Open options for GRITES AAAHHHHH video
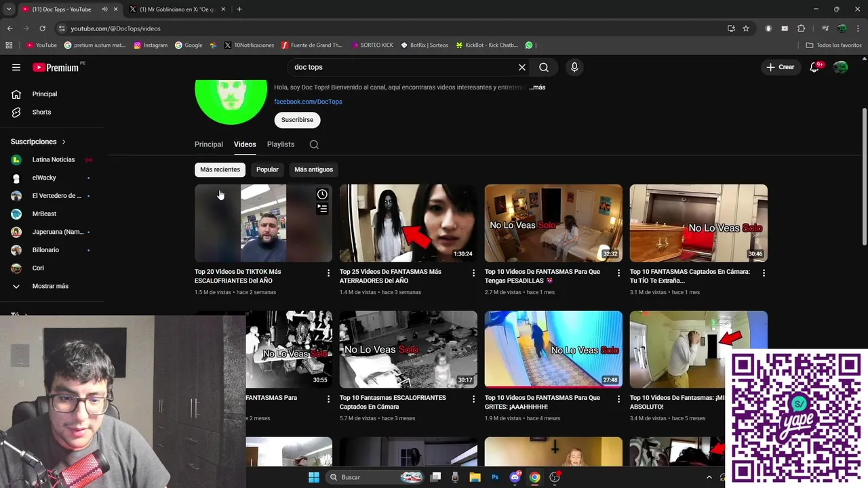Screen dimensions: 868x488 point(618,399)
